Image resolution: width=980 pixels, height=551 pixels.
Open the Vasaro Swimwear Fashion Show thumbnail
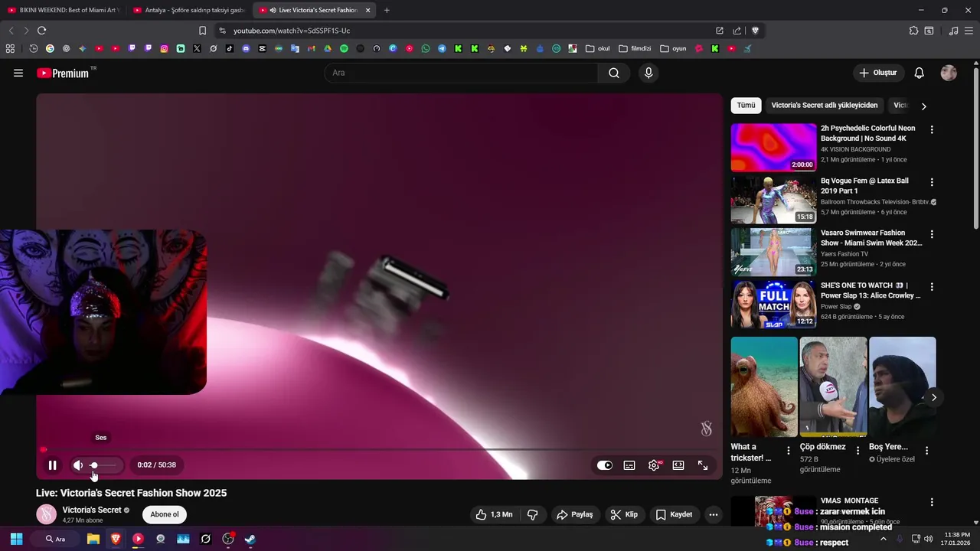[773, 251]
